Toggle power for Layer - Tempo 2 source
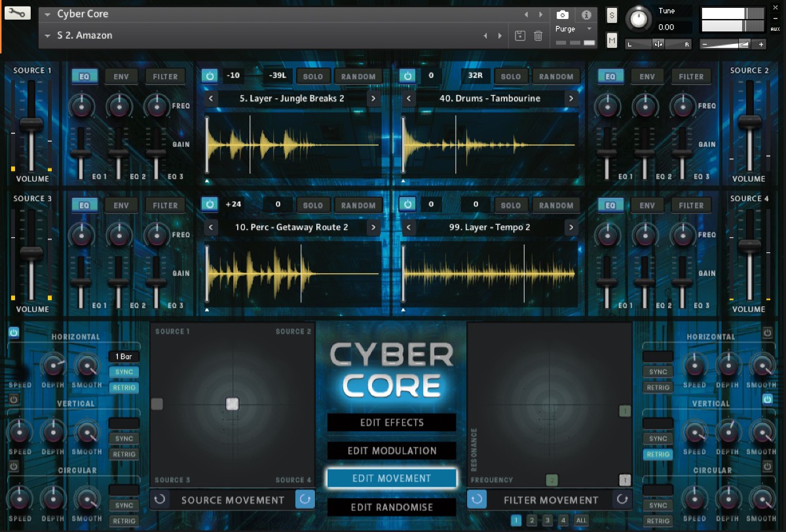Viewport: 786px width, 532px height. (407, 204)
